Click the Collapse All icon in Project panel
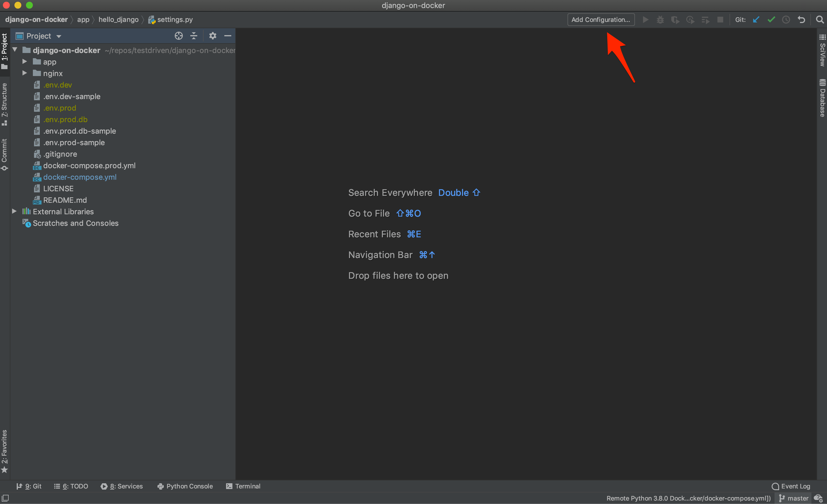827x504 pixels. point(193,37)
